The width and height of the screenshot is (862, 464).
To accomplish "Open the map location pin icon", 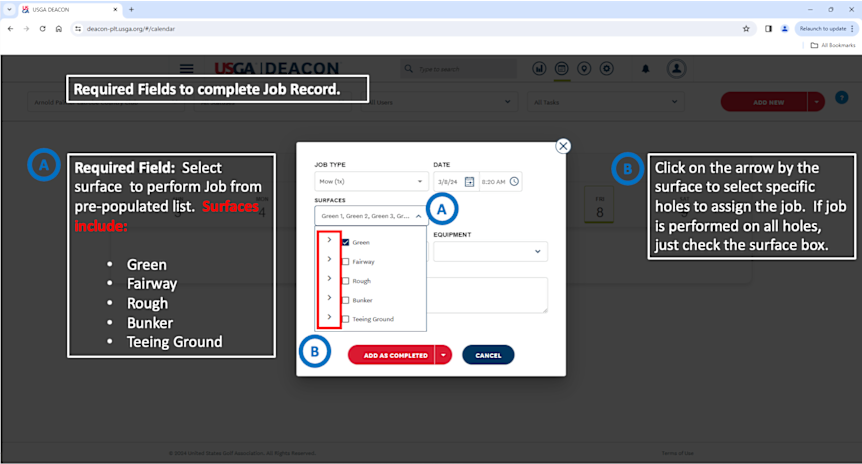I will pos(584,69).
